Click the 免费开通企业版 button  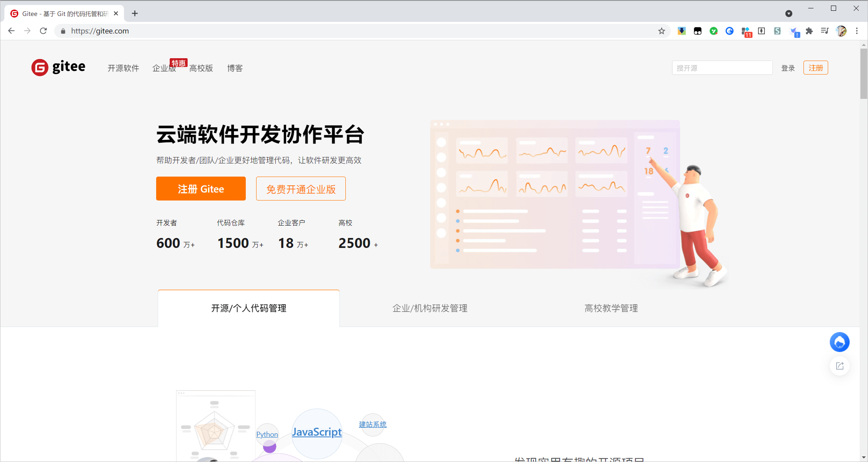pyautogui.click(x=301, y=189)
